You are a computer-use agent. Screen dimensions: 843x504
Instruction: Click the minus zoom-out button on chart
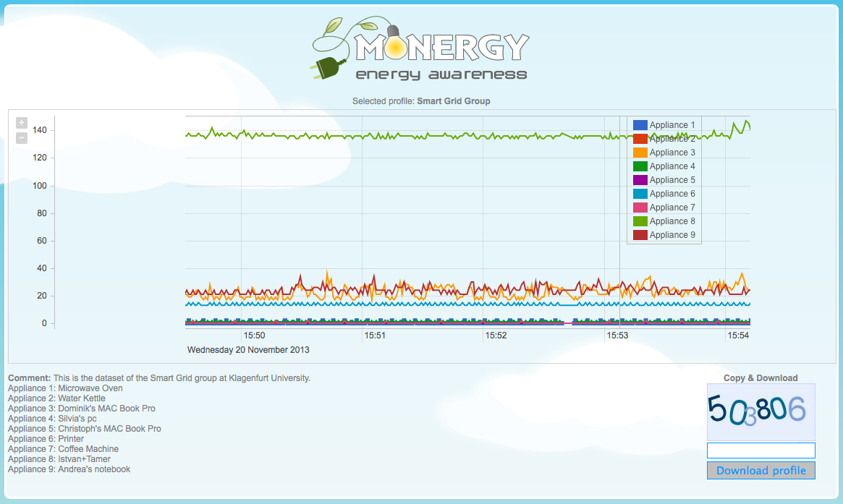coord(22,138)
